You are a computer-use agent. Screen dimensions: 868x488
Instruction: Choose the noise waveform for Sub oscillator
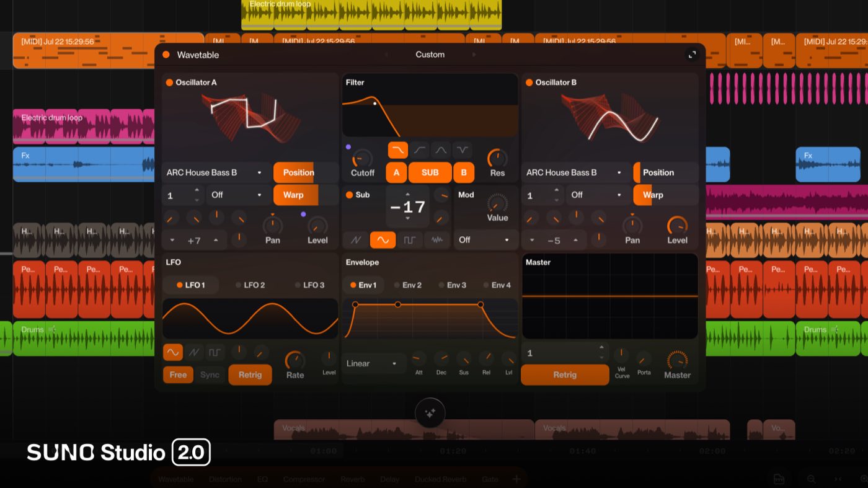[x=437, y=240]
